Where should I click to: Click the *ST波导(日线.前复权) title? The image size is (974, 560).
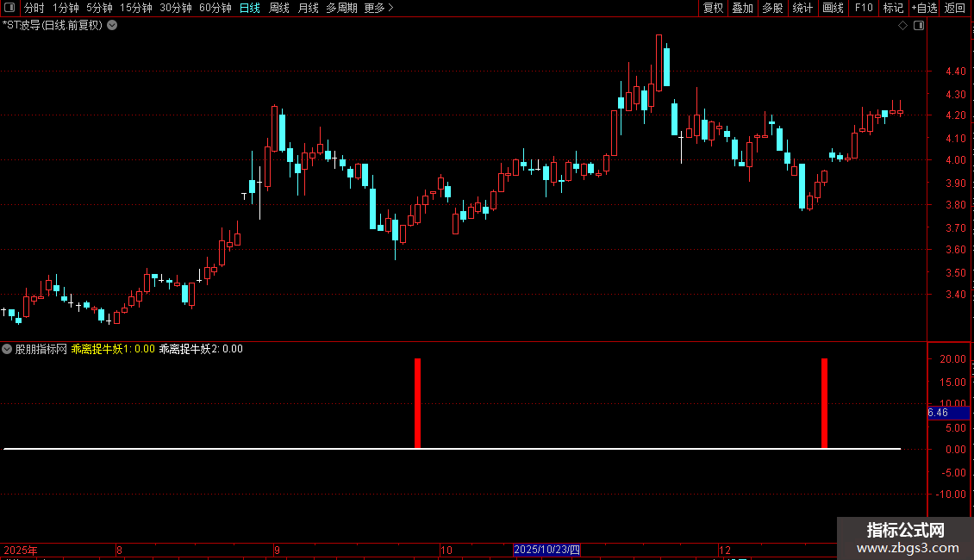click(x=53, y=26)
